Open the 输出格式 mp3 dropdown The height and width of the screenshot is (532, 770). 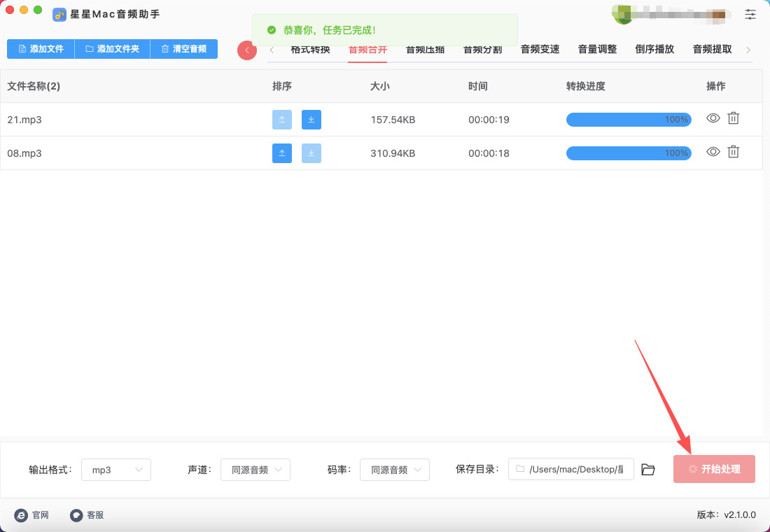pos(116,470)
